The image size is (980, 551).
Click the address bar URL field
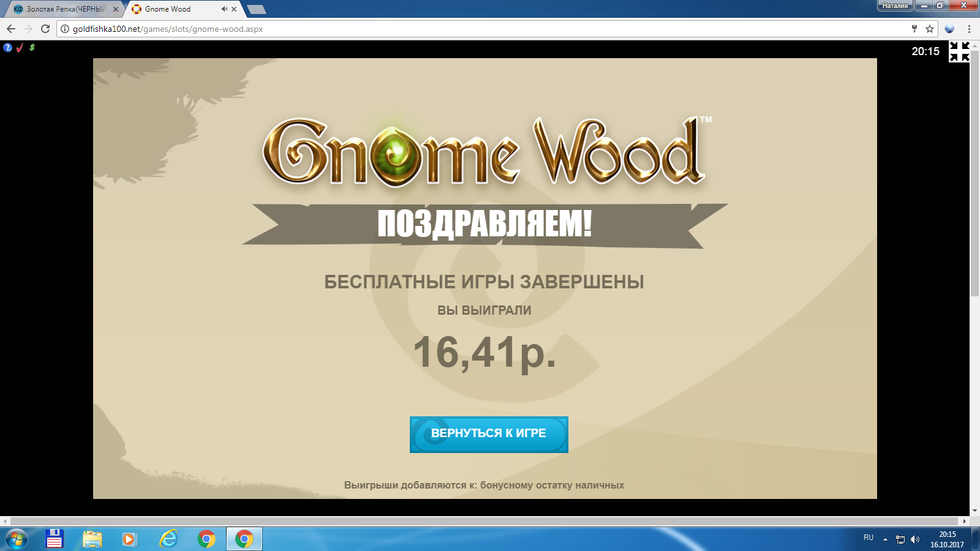tap(490, 29)
